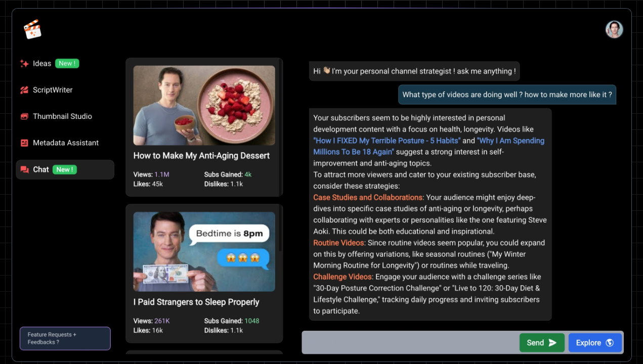Select the Chat menu item
Viewport: 643px width, 364px height.
65,170
